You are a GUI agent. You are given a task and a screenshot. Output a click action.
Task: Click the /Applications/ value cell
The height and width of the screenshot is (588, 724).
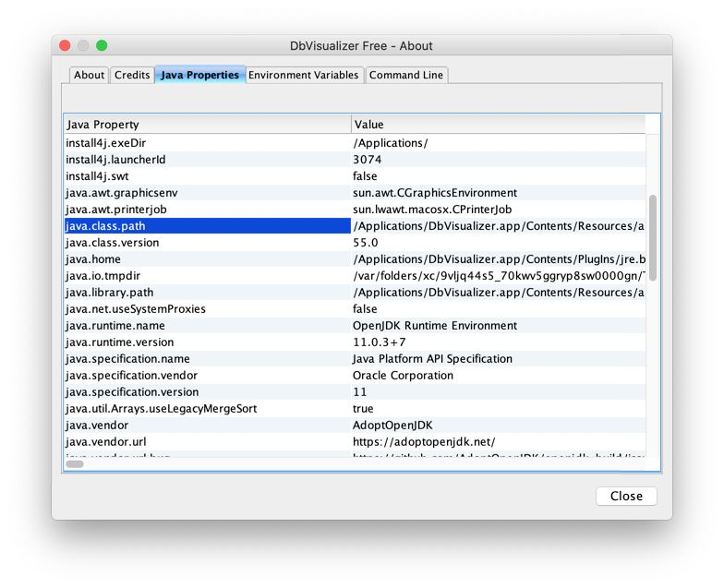coord(499,143)
